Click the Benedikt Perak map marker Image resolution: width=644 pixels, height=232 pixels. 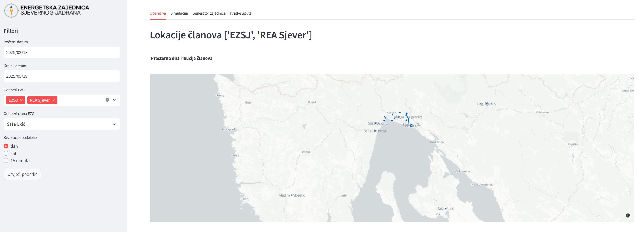(x=375, y=131)
